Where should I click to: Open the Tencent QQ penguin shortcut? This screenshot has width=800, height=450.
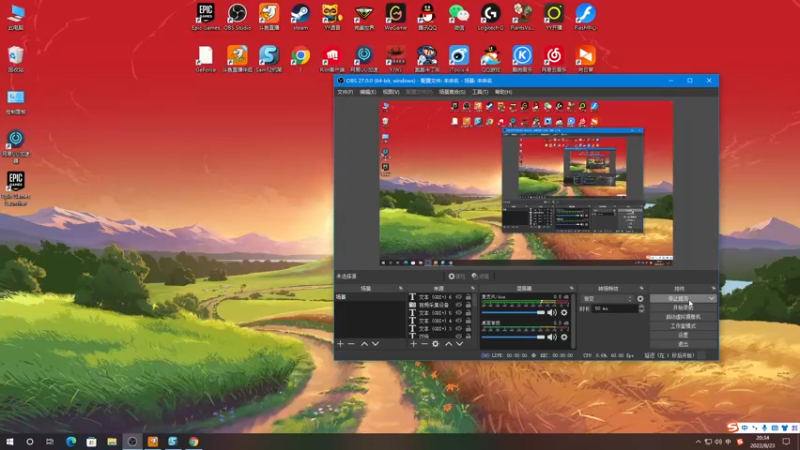(x=427, y=17)
